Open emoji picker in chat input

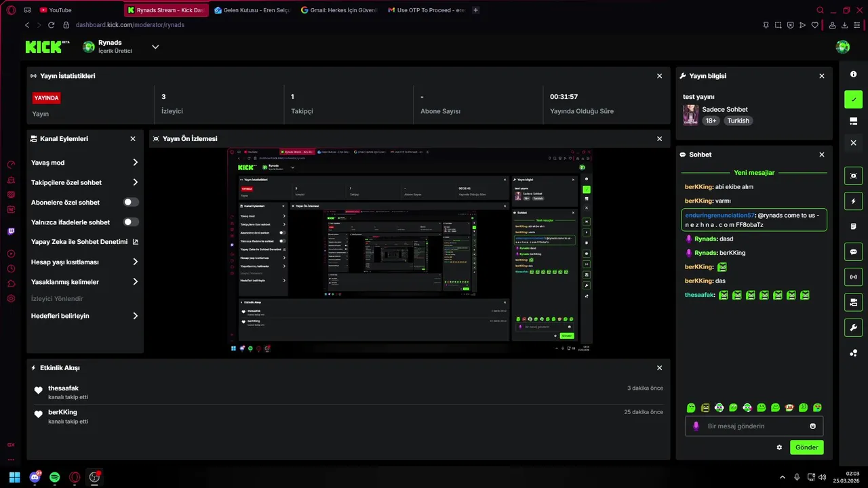click(x=812, y=426)
